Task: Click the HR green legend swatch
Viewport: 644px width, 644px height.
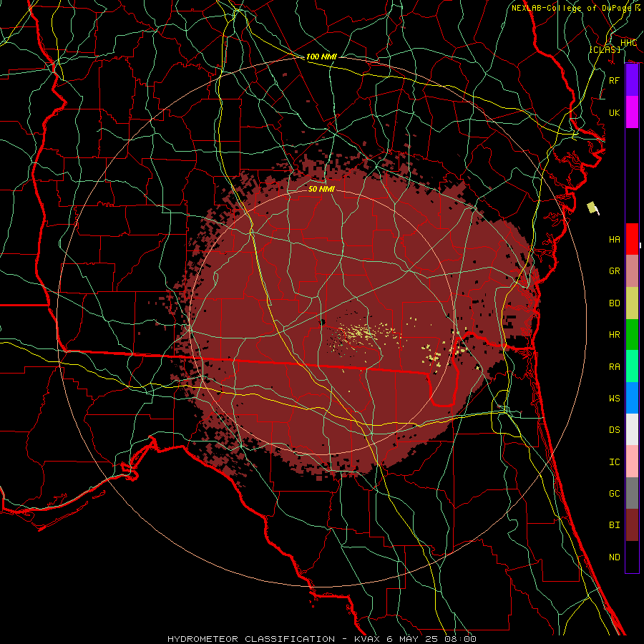Action: click(x=632, y=334)
